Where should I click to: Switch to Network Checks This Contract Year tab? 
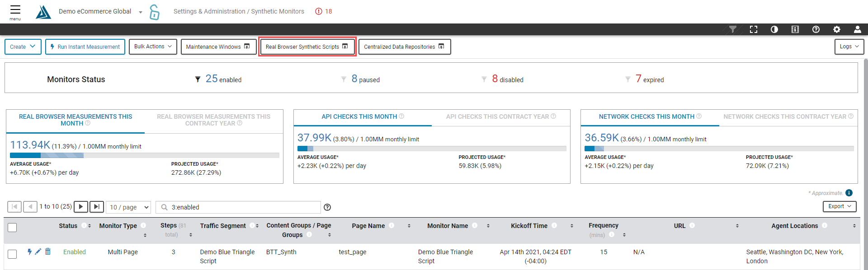point(788,116)
